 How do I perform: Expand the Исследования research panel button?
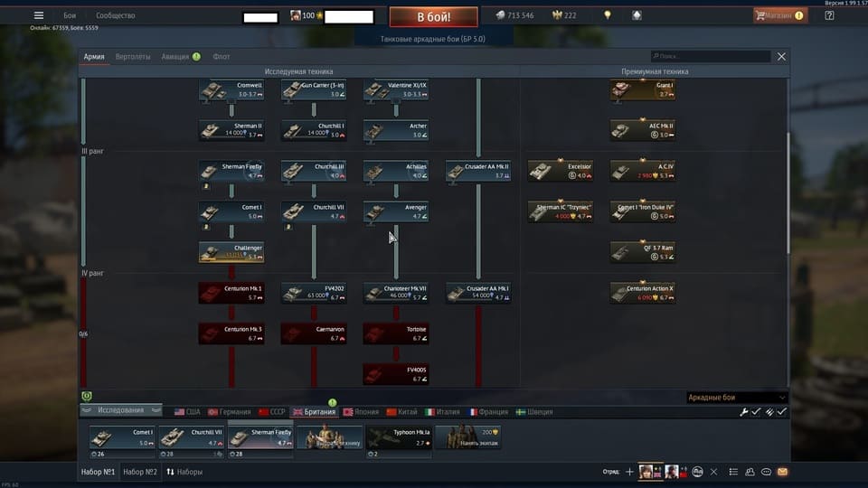pyautogui.click(x=119, y=410)
